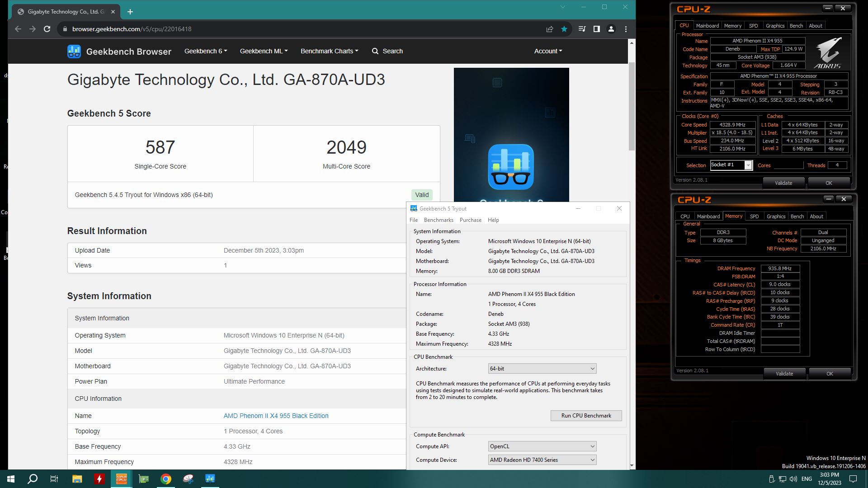Open the media control icon in Chrome toolbar
Image resolution: width=868 pixels, height=488 pixels.
coord(582,29)
